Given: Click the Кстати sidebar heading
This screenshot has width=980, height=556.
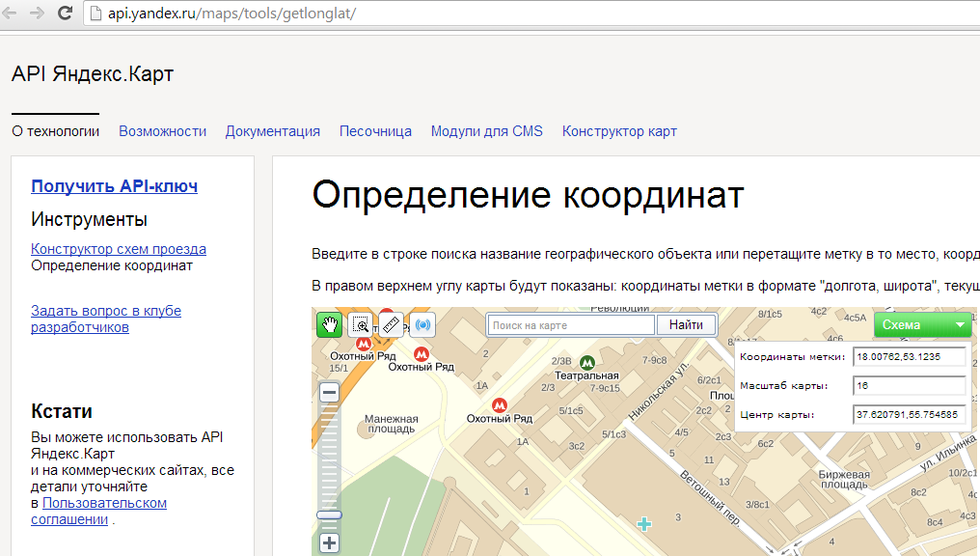Looking at the screenshot, I should point(62,411).
